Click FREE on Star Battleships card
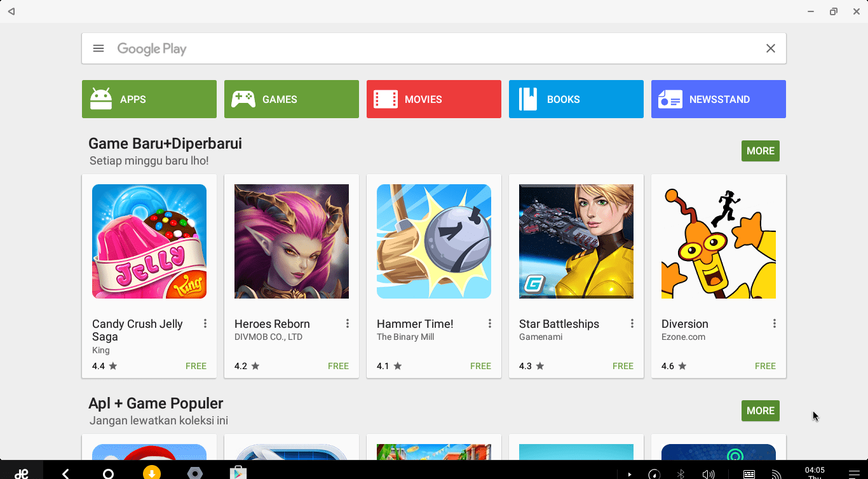This screenshot has height=479, width=868. coord(623,366)
